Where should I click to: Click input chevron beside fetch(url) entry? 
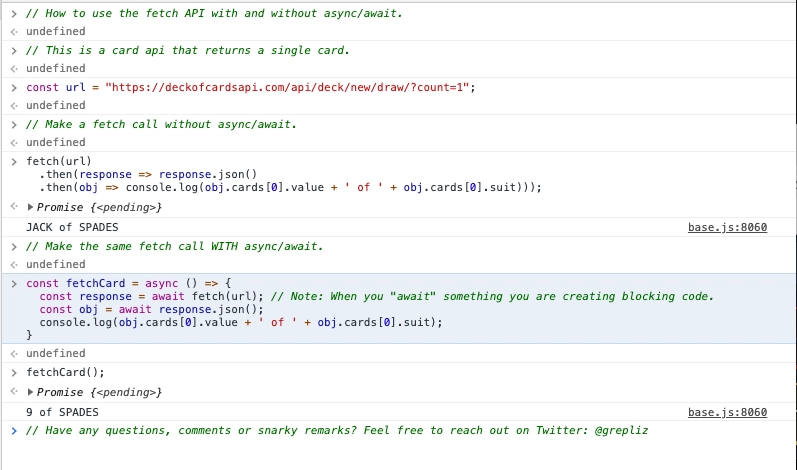click(x=14, y=162)
